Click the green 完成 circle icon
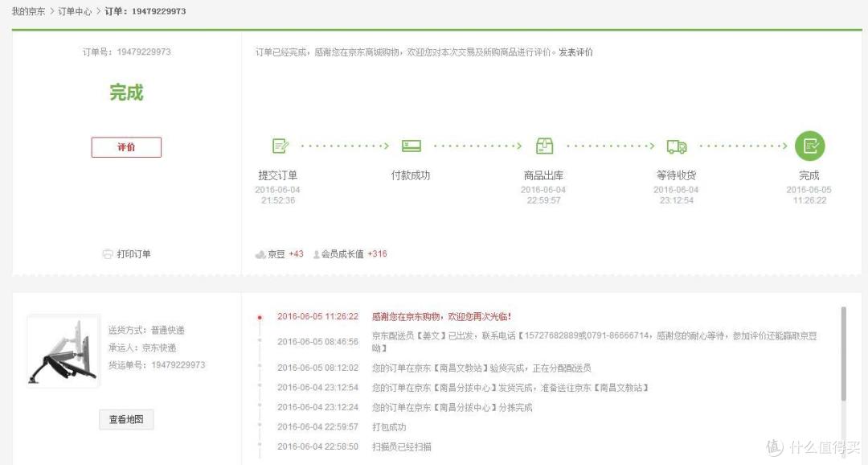 (x=809, y=146)
